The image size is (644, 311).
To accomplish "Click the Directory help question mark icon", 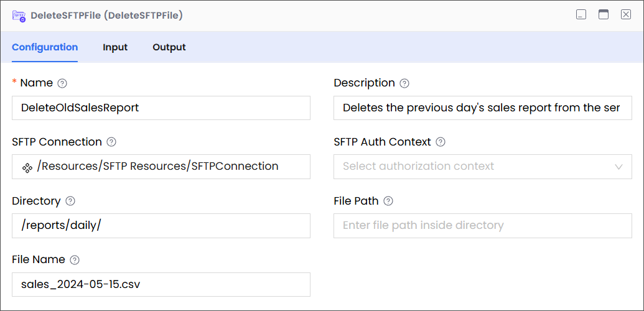I will [70, 201].
